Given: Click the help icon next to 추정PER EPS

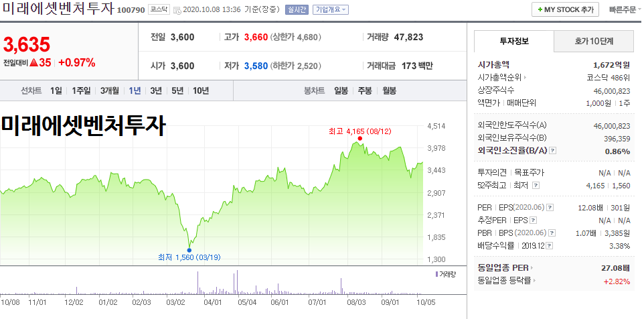Looking at the screenshot, I should click(533, 220).
